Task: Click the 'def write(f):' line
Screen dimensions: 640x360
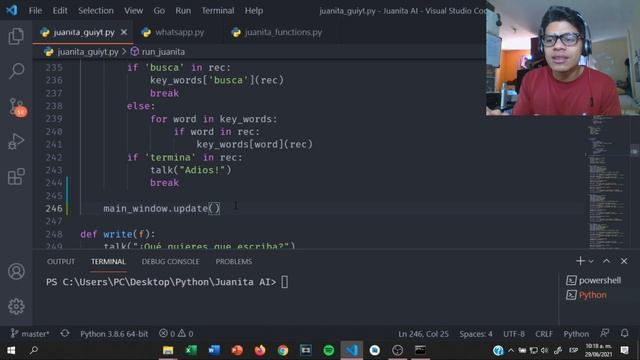Action: [x=118, y=234]
